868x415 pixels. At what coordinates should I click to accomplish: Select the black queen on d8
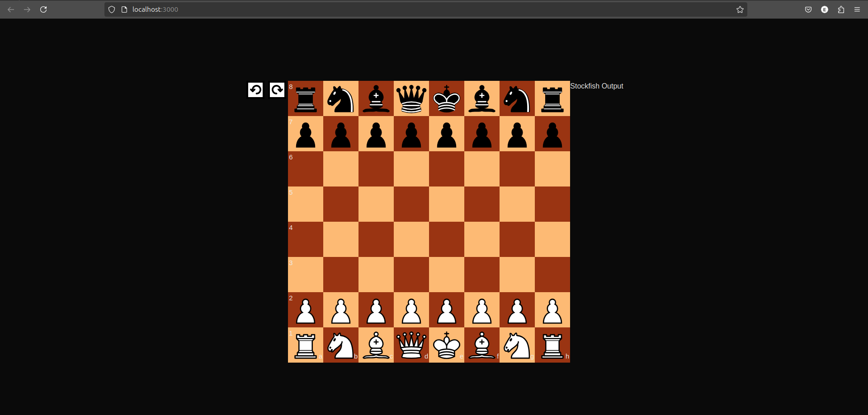(411, 99)
